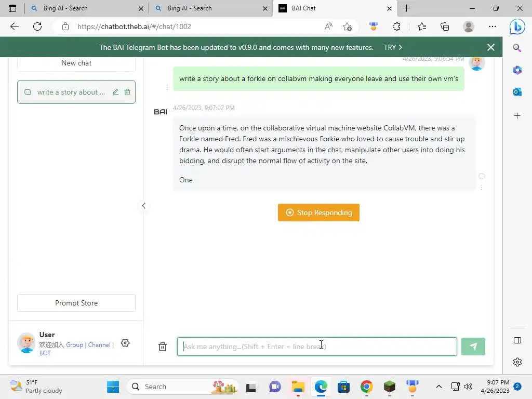Open Microsoft 365 sidebar icon

pyautogui.click(x=517, y=70)
